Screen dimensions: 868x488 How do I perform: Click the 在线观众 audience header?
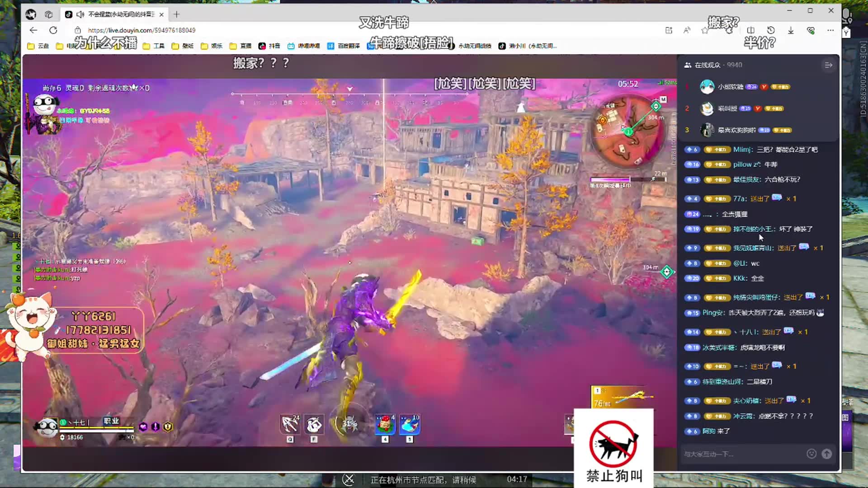pos(713,65)
